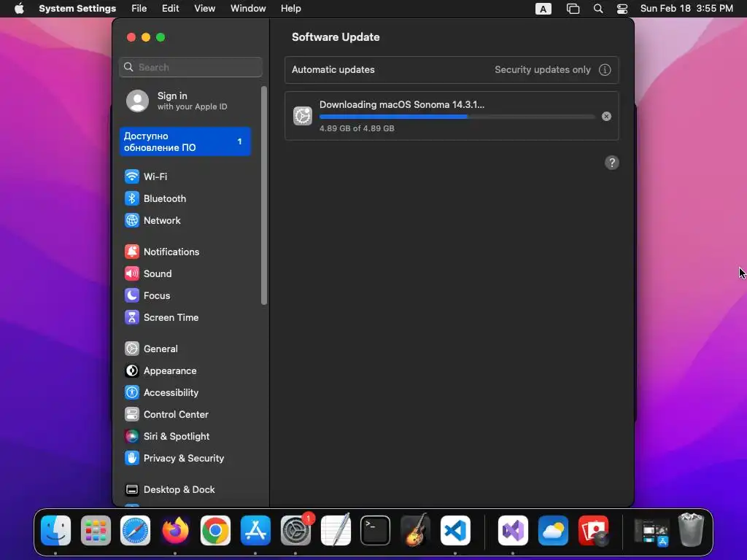
Task: Open the Window menu
Action: pyautogui.click(x=248, y=9)
